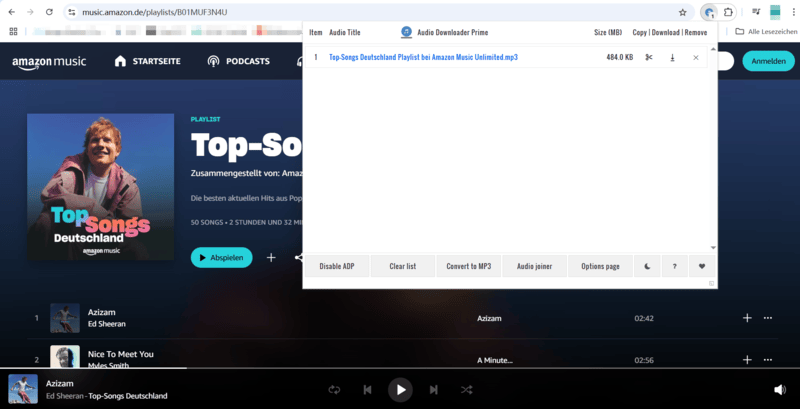The width and height of the screenshot is (800, 409).
Task: Open the Podcasts tab
Action: (x=238, y=61)
